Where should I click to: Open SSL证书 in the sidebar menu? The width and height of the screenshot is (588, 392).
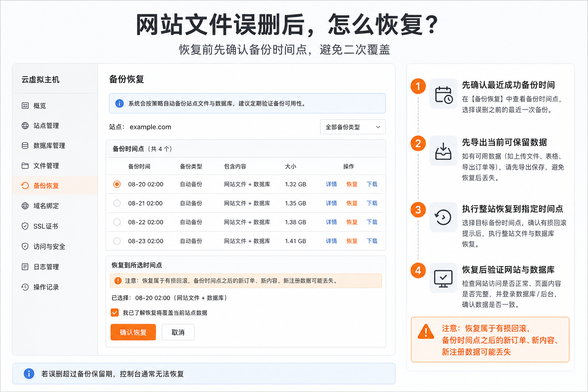pos(55,226)
